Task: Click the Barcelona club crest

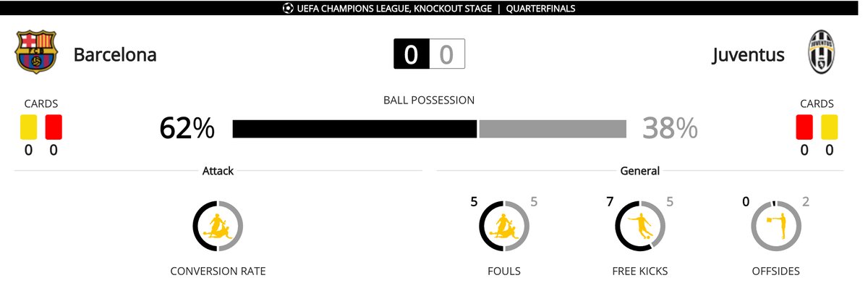Action: click(36, 53)
